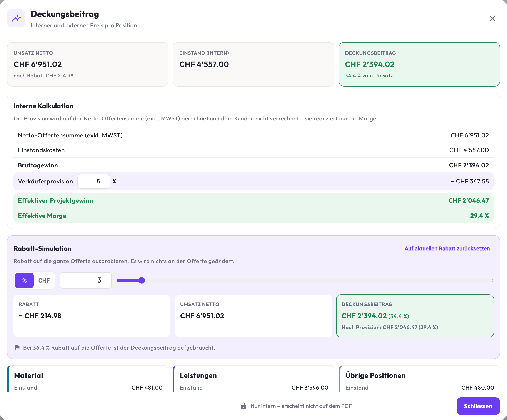The width and height of the screenshot is (507, 420).
Task: Switch discount mode to CHF
Action: point(44,280)
